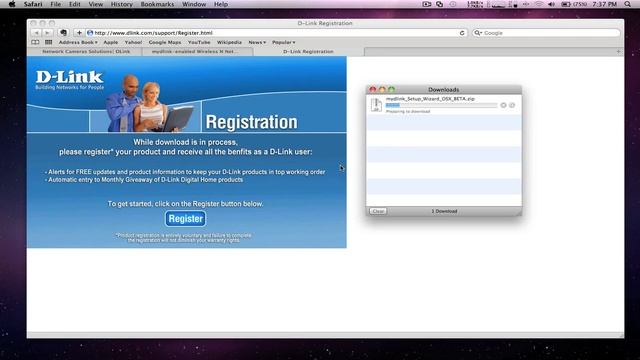
Task: Click the blue Register button
Action: pos(185,218)
